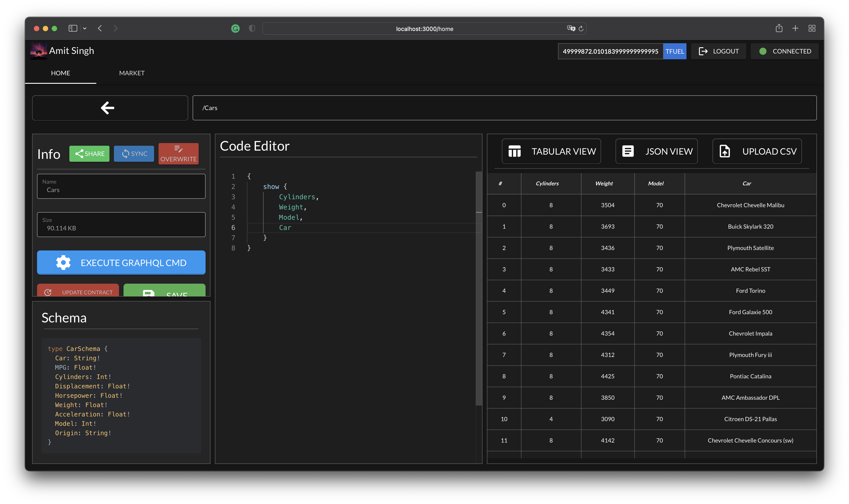Switch to JSON View
Image resolution: width=849 pixels, height=504 pixels.
click(x=656, y=151)
